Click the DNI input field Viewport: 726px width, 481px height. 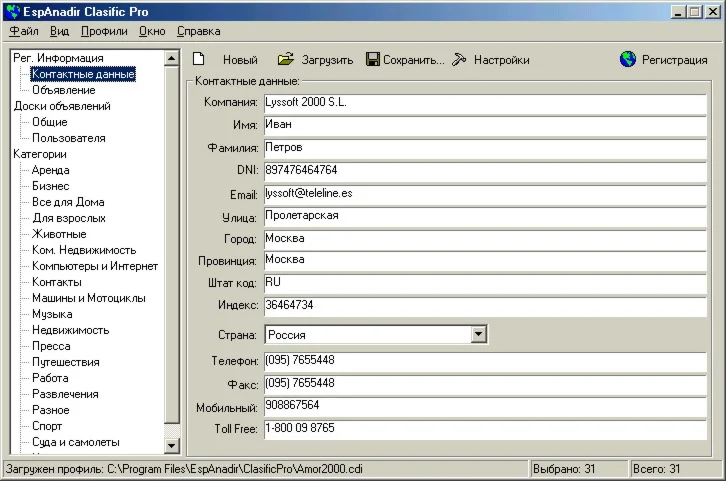point(485,172)
